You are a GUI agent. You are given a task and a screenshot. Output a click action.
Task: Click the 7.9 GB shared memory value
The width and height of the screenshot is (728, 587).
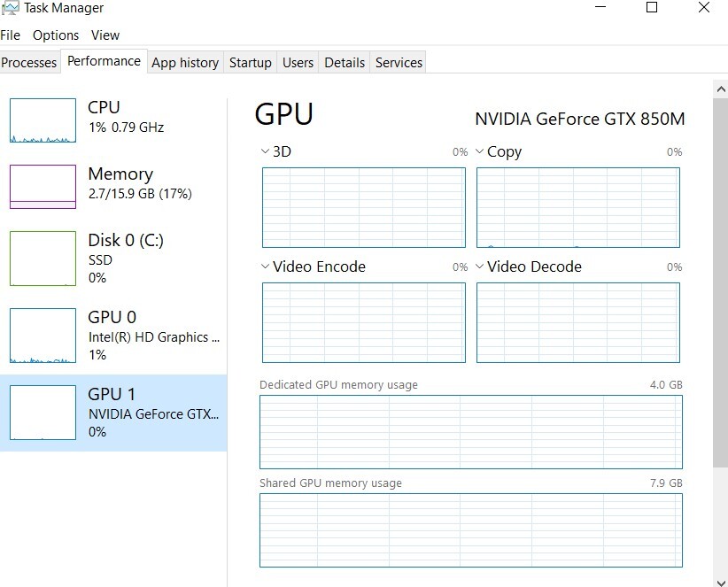coord(666,483)
